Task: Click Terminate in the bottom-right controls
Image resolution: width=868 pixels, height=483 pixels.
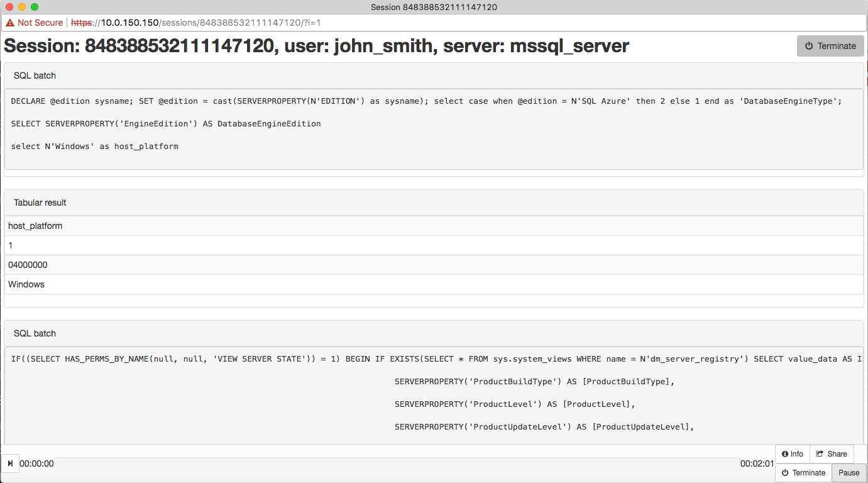Action: coord(803,473)
